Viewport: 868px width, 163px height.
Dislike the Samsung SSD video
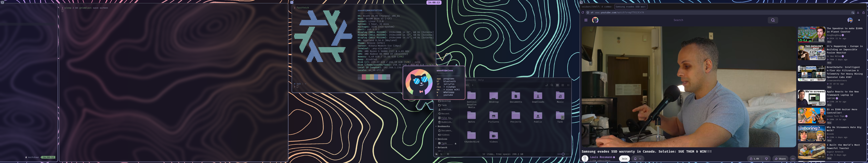click(766, 159)
